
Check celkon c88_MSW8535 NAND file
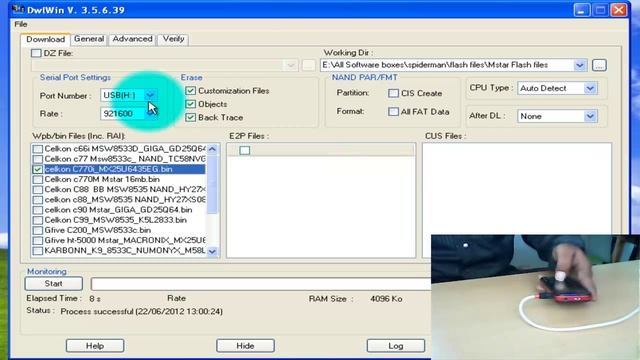(38, 200)
